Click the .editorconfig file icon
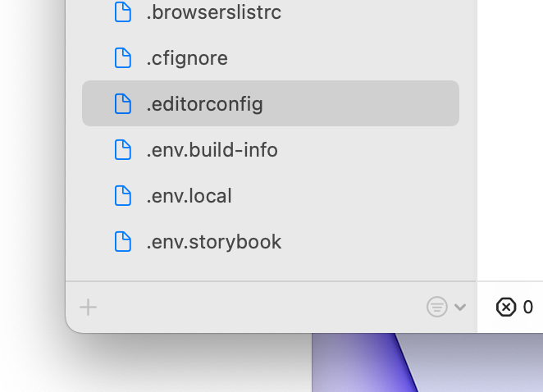Viewport: 543px width, 392px height. coord(122,104)
